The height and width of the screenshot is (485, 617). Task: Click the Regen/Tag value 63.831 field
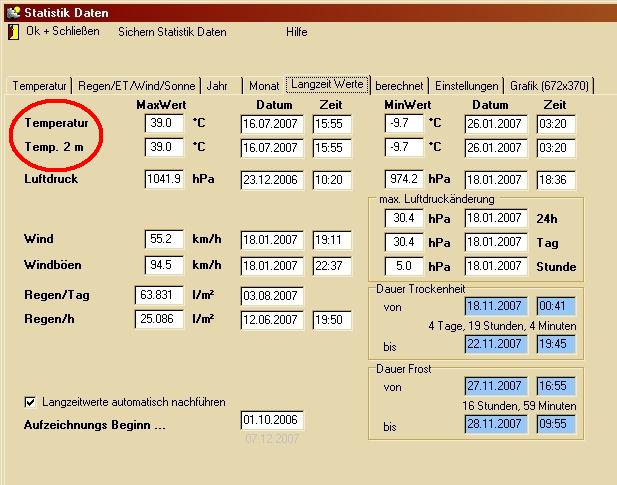click(159, 296)
